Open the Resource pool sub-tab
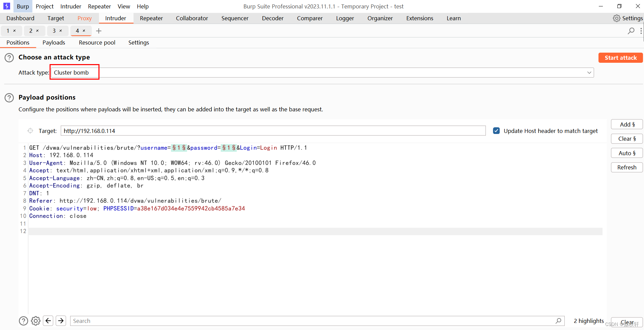 97,43
